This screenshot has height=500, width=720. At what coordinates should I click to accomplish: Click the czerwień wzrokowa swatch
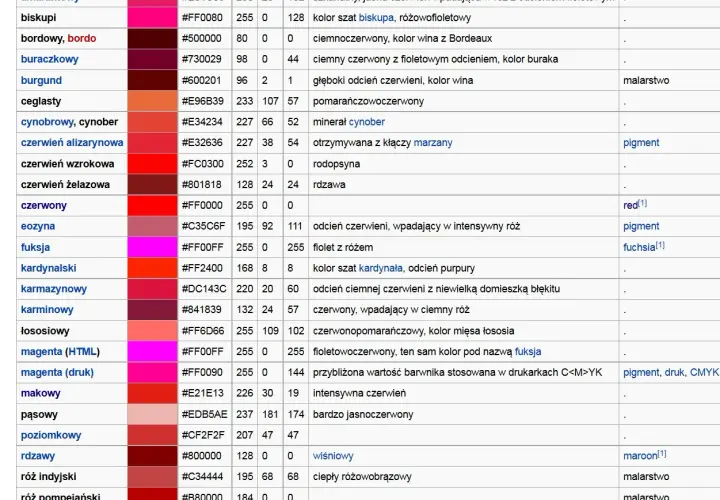152,164
